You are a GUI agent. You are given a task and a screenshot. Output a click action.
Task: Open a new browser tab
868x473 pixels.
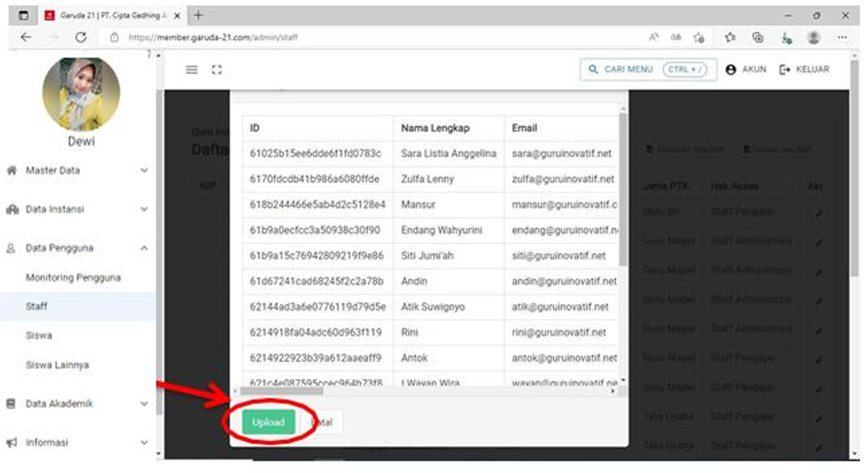point(198,15)
